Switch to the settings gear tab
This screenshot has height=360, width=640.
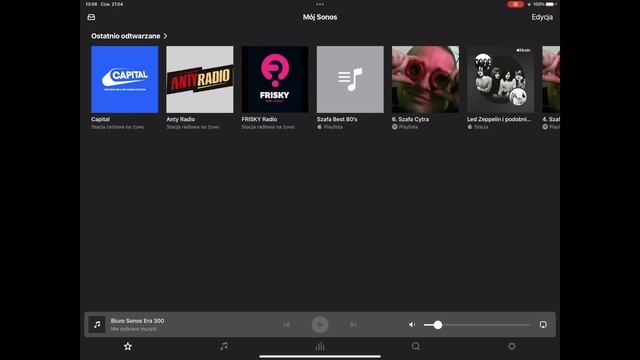[512, 347]
